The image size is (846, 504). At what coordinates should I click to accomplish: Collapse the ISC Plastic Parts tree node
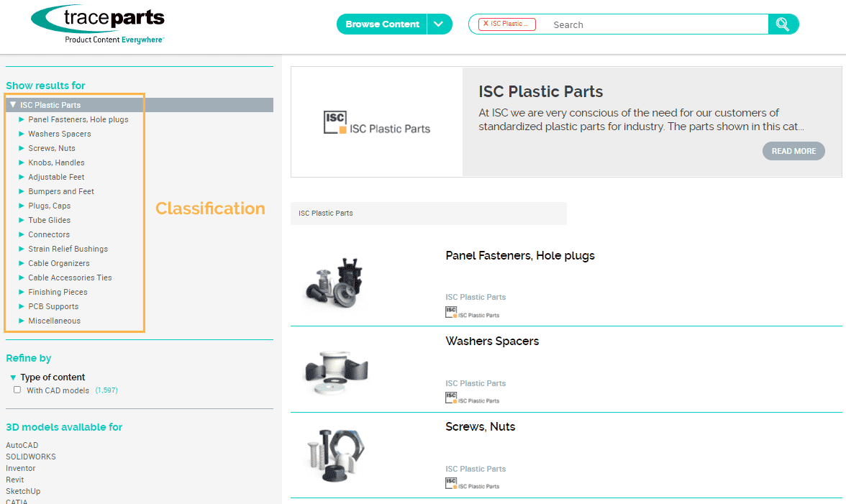click(13, 105)
